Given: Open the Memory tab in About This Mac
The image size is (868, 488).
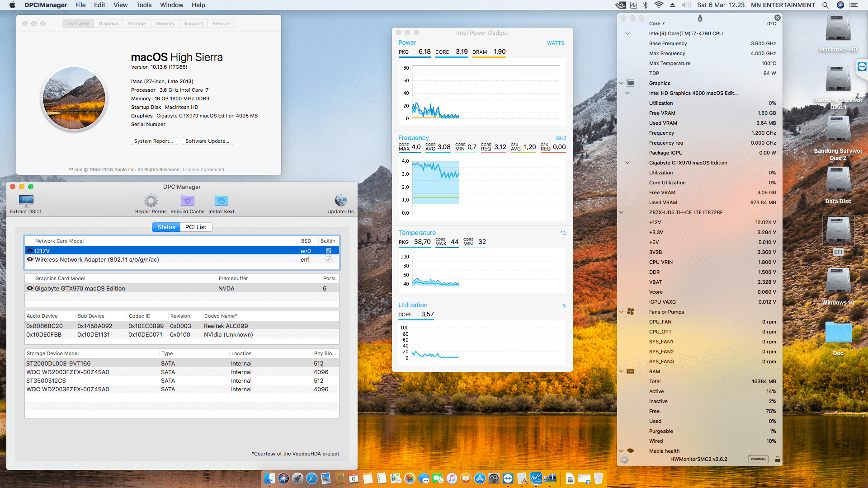Looking at the screenshot, I should (x=165, y=23).
